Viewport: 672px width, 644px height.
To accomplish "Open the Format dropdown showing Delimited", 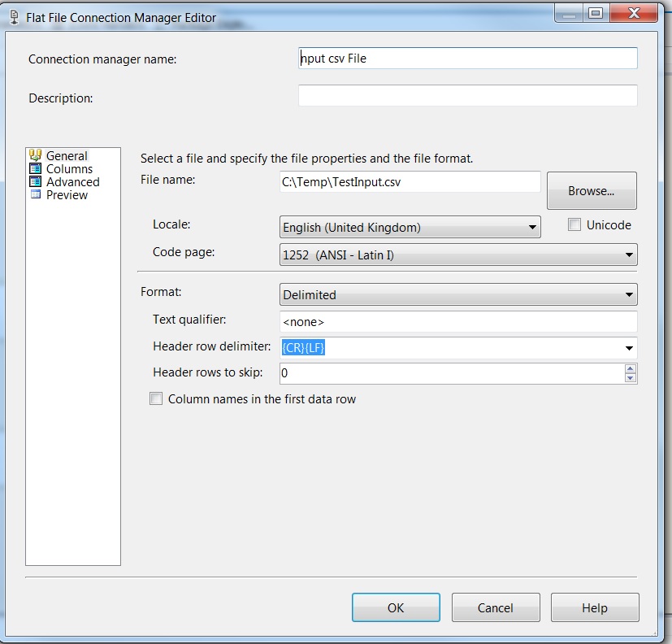I will click(629, 294).
